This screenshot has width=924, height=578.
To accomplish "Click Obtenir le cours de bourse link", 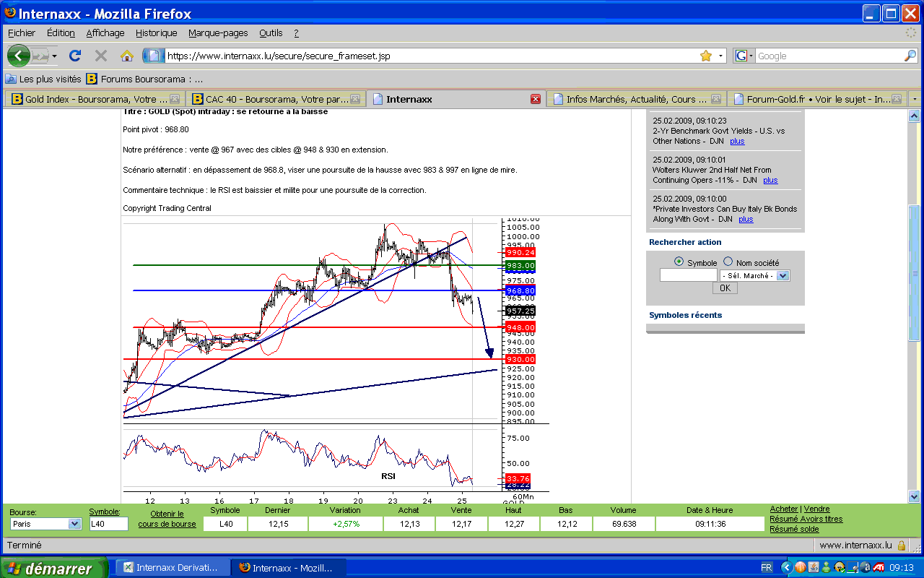I will [x=167, y=519].
